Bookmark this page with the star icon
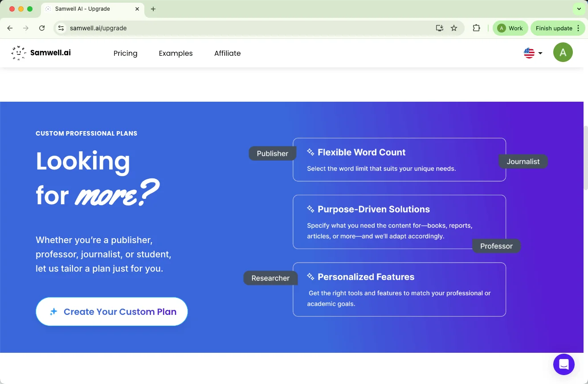The height and width of the screenshot is (384, 588). pos(454,28)
